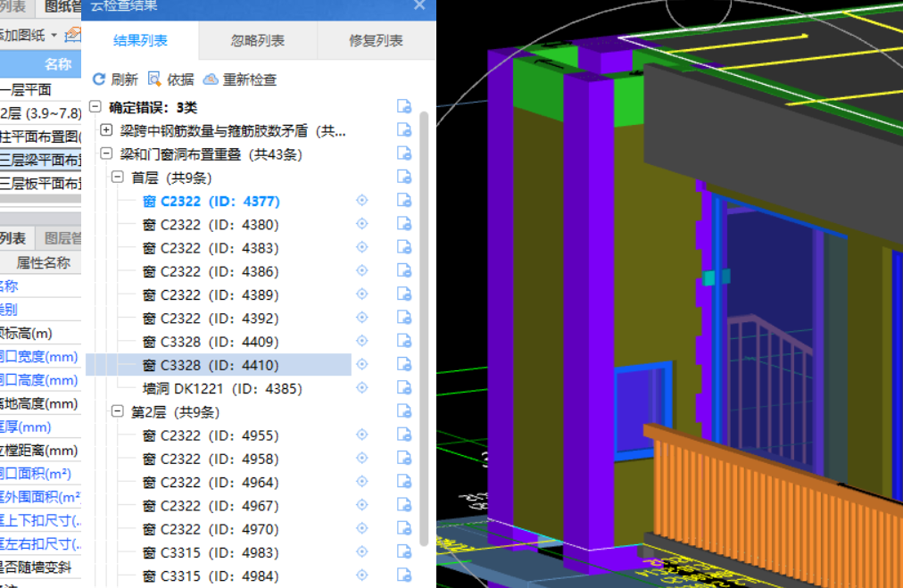Select 窗 C2322 (ID: 4389) result
Viewport: 903px width, 588px height.
click(x=211, y=294)
